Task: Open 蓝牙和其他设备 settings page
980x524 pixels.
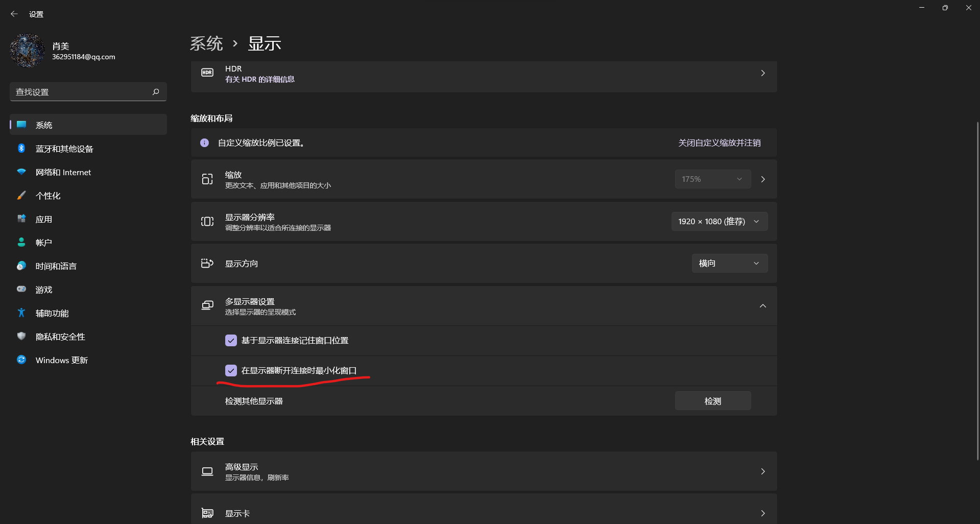Action: [88, 149]
